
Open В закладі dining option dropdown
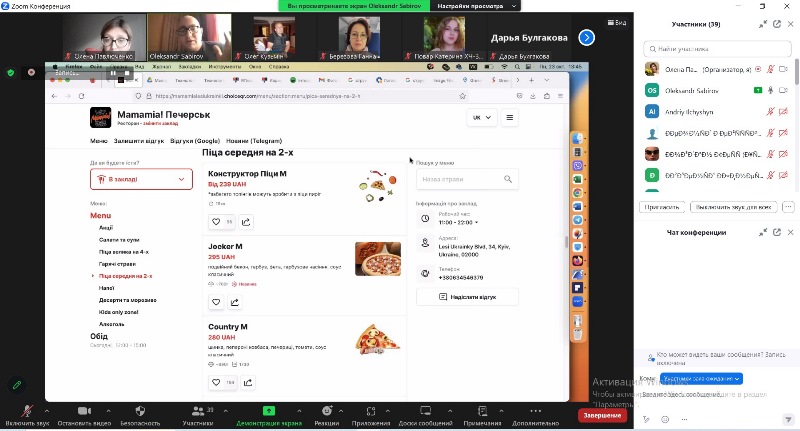(x=141, y=179)
